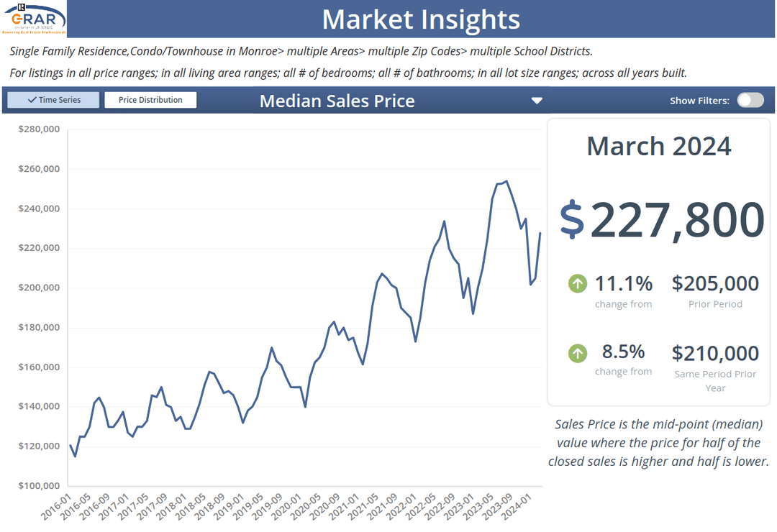Expand the metric selector to pick another statistic

pyautogui.click(x=537, y=101)
